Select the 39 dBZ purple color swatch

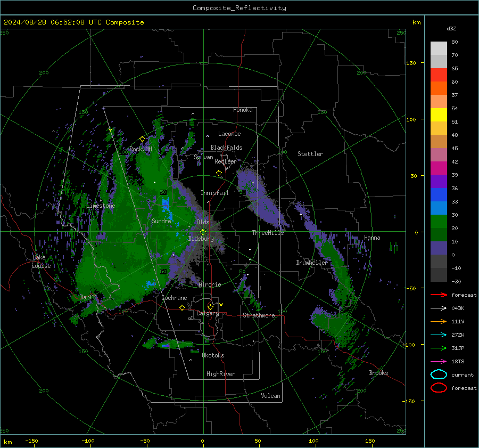click(439, 181)
